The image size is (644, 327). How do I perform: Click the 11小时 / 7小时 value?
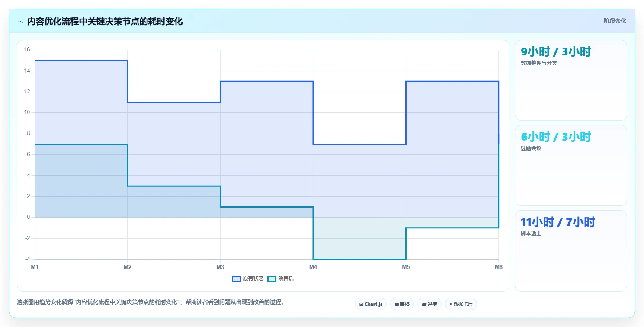(x=558, y=222)
